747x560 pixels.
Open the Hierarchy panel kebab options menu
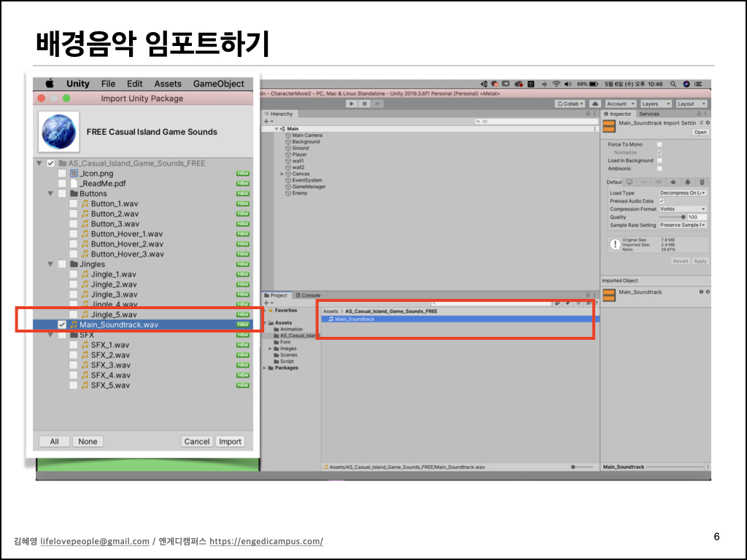[594, 114]
